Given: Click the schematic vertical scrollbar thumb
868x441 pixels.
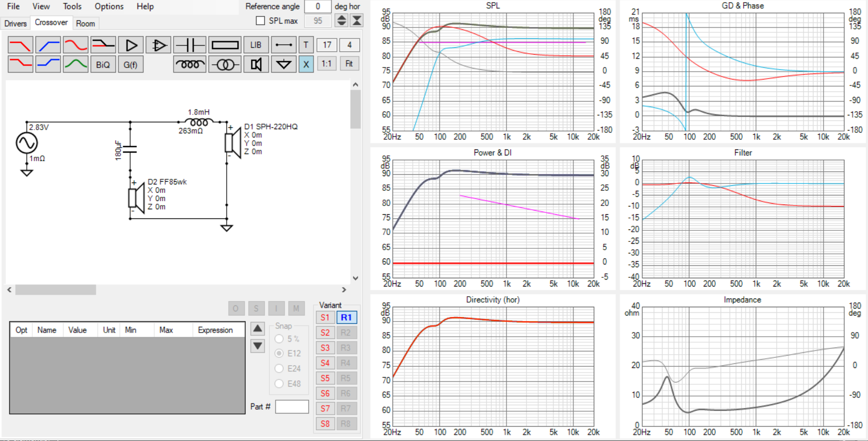Looking at the screenshot, I should coord(355,109).
